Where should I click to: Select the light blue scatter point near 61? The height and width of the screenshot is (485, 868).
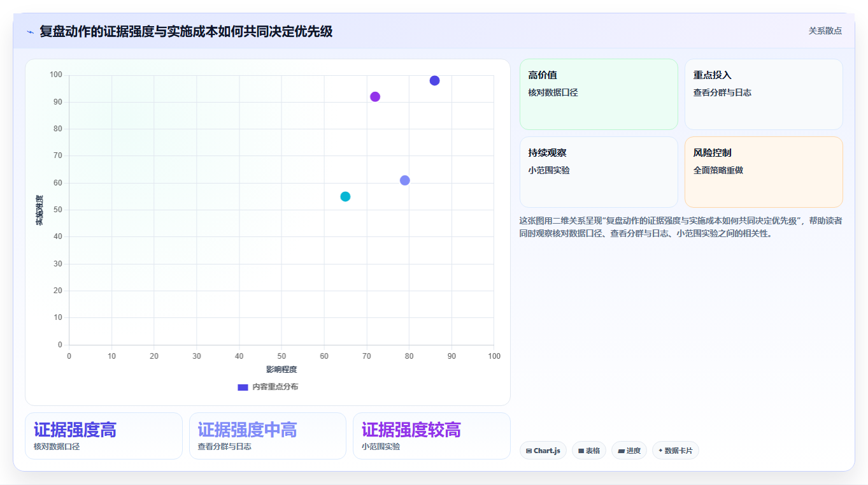[x=404, y=180]
